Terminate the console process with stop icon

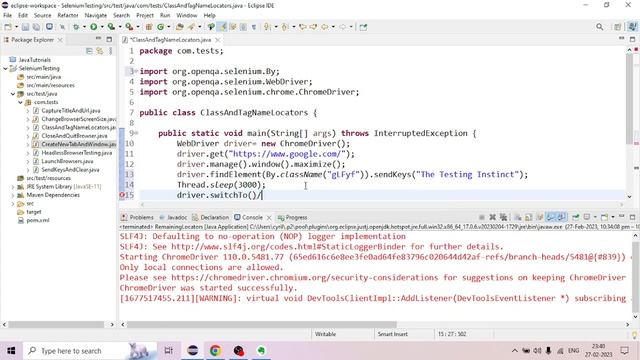tap(482, 217)
